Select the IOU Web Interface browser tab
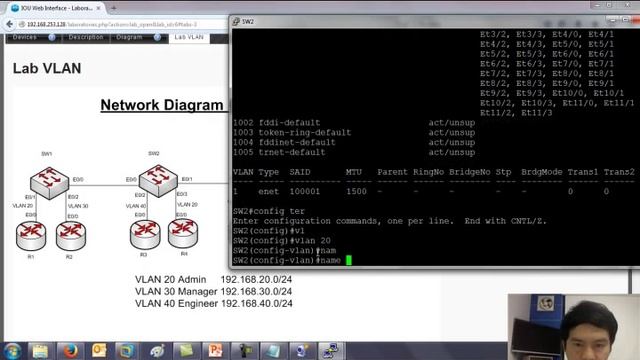Viewport: 640px width, 360px height. pos(56,8)
